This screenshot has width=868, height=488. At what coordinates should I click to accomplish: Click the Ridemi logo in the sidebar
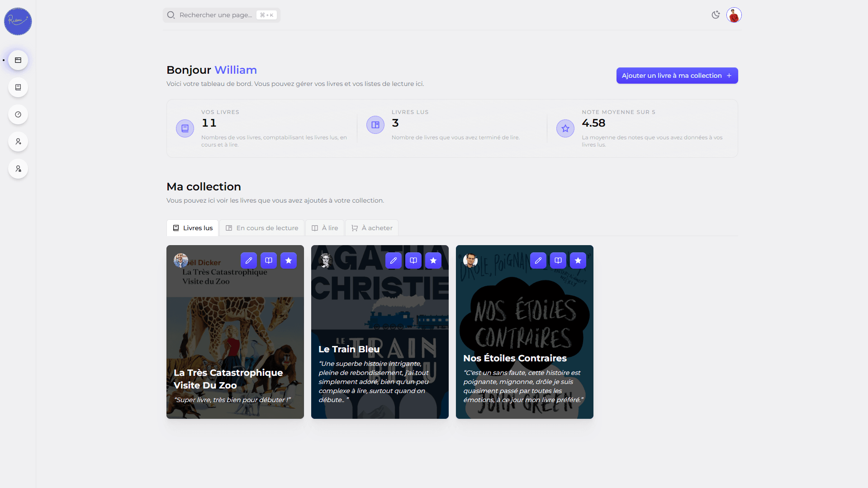pyautogui.click(x=18, y=21)
